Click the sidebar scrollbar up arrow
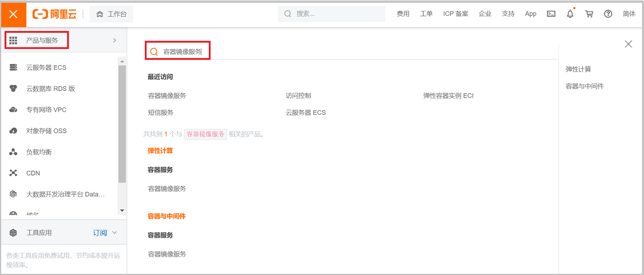644x275 pixels. coord(122,61)
